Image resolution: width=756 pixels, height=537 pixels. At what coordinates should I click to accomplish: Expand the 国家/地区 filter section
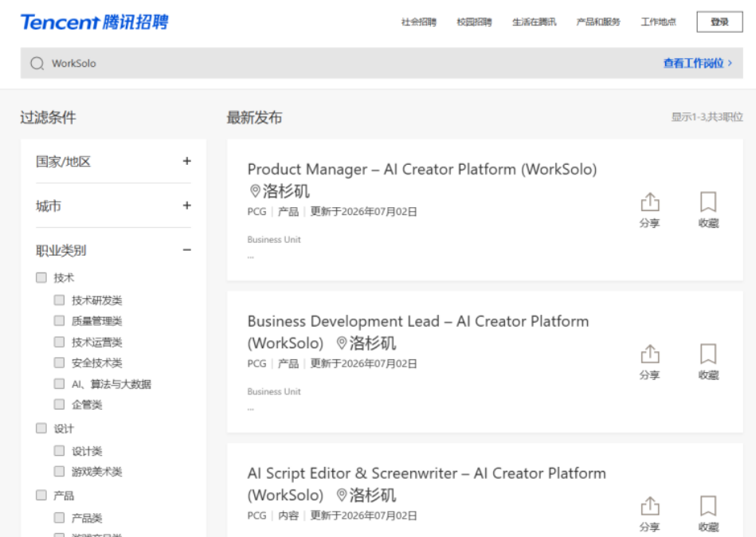tap(187, 161)
